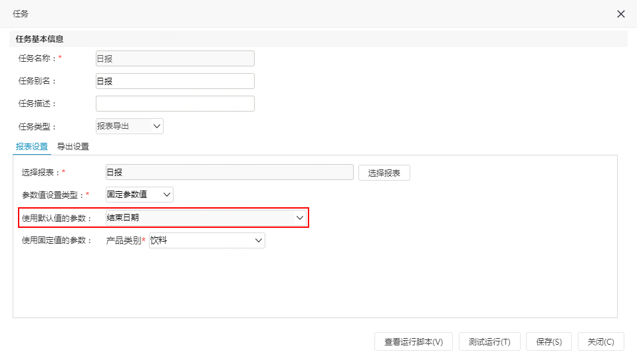This screenshot has height=364, width=637.
Task: Switch to the 导出设置 tab
Action: point(73,147)
